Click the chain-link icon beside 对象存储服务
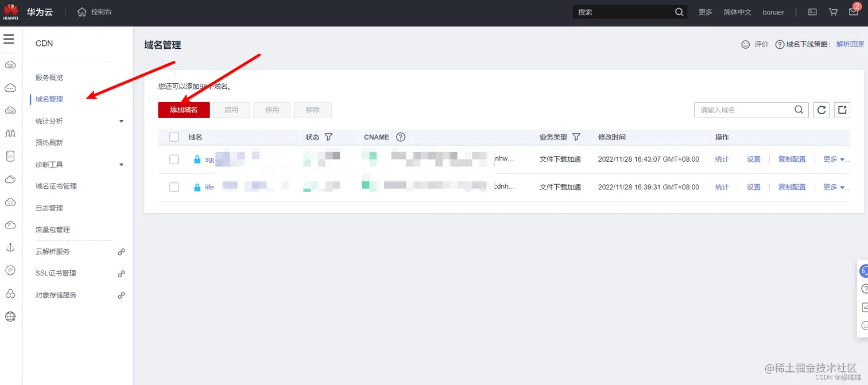 pos(121,295)
